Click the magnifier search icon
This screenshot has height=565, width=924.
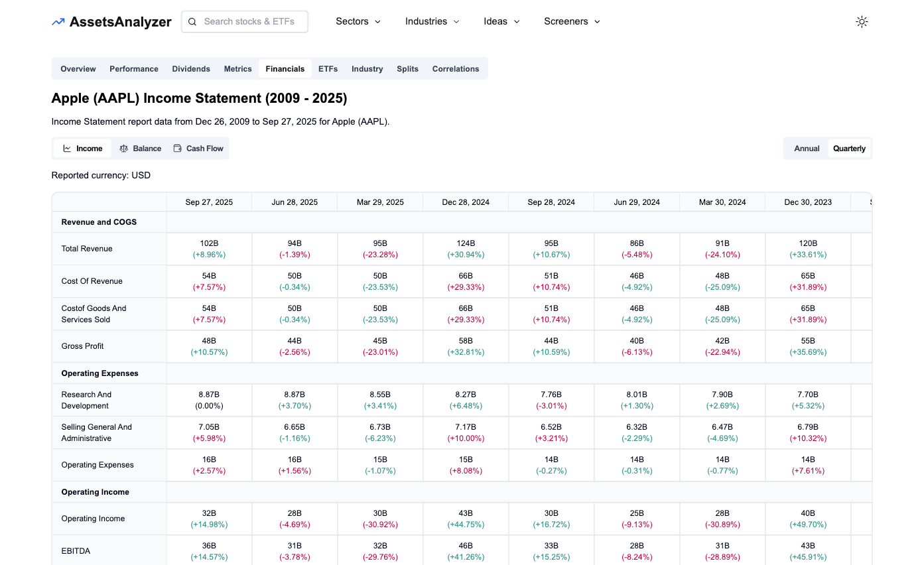(x=192, y=22)
